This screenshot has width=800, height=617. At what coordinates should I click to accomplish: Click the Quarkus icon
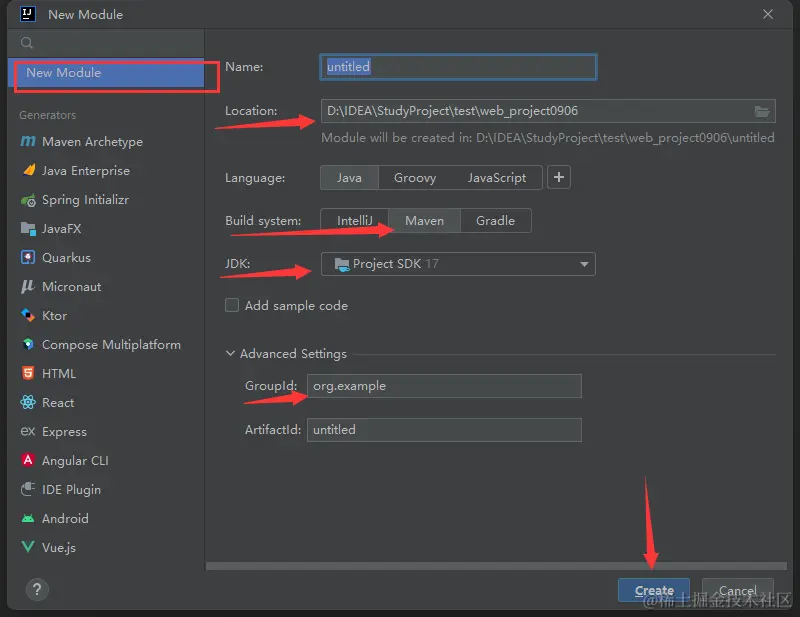tap(28, 257)
